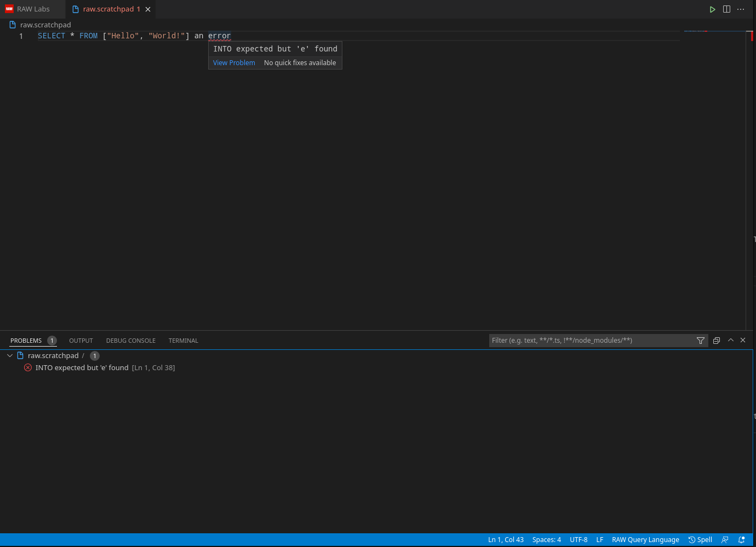Open the problems filter funnel options

[701, 341]
